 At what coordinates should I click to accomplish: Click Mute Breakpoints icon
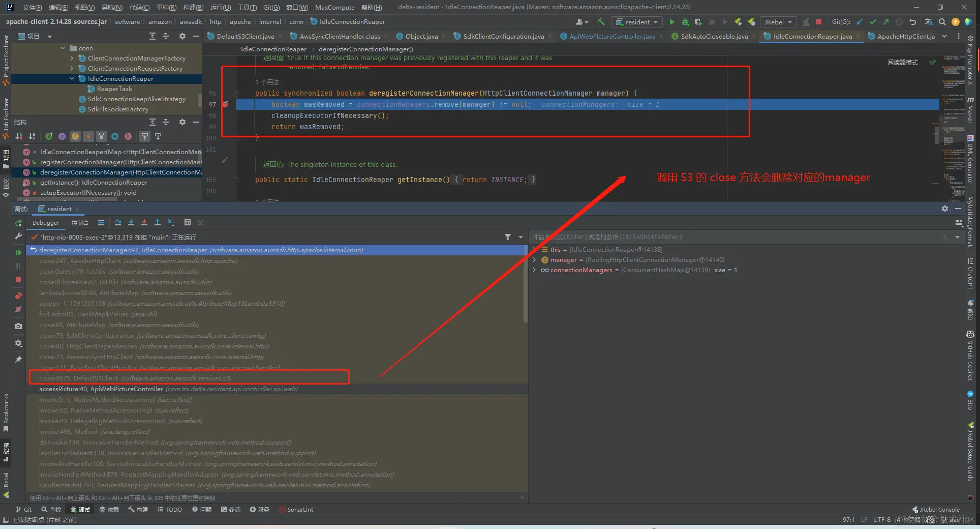tap(18, 309)
